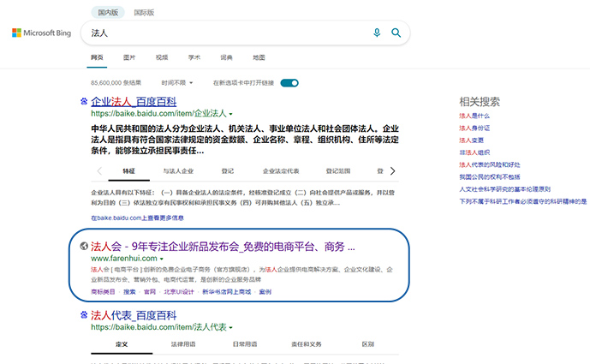This screenshot has width=590, height=364.
Task: Open the 法人会 result title link
Action: [x=223, y=247]
